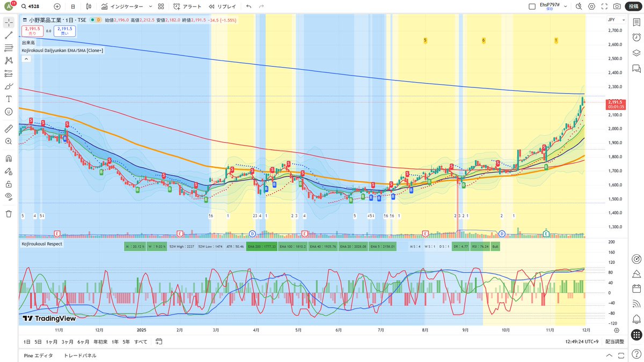This screenshot has width=644, height=362.
Task: Open the Fibonacci and Gann tools
Action: [9, 48]
